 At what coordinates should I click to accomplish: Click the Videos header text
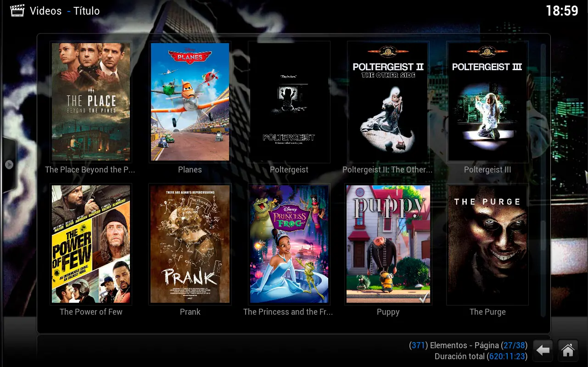[45, 11]
